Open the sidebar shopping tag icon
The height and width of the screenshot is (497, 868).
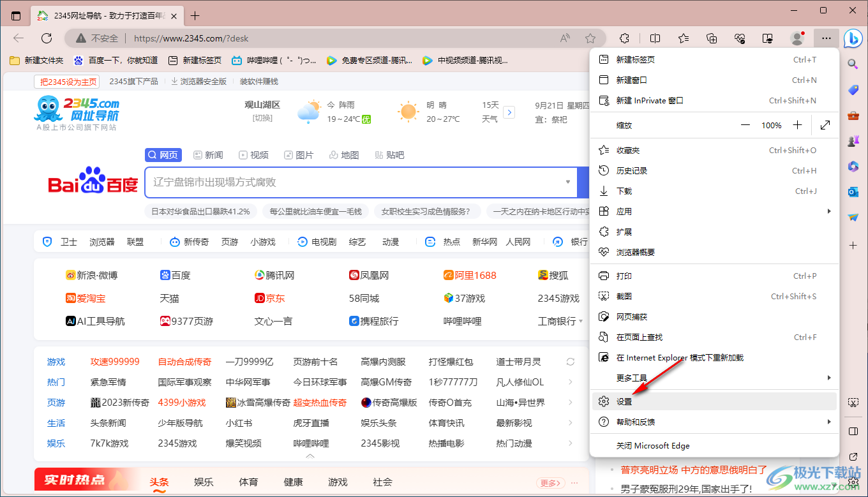(x=853, y=90)
